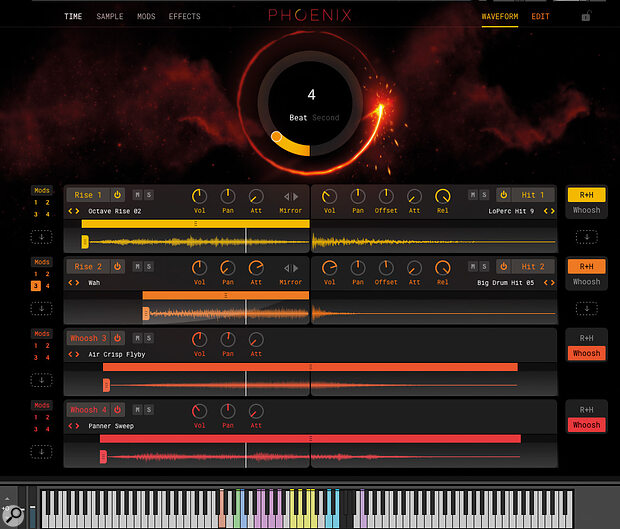
Task: Click the Pan knob of Rise 2
Action: click(x=228, y=268)
